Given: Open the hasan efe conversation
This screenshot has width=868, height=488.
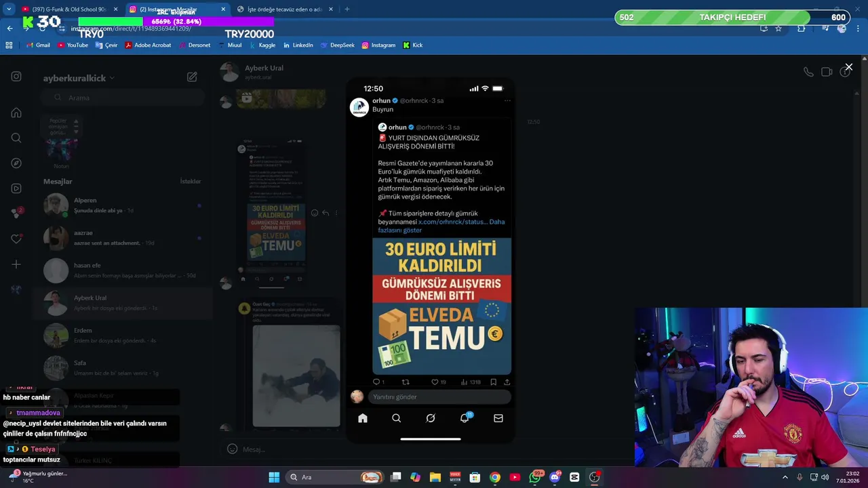Looking at the screenshot, I should click(122, 270).
